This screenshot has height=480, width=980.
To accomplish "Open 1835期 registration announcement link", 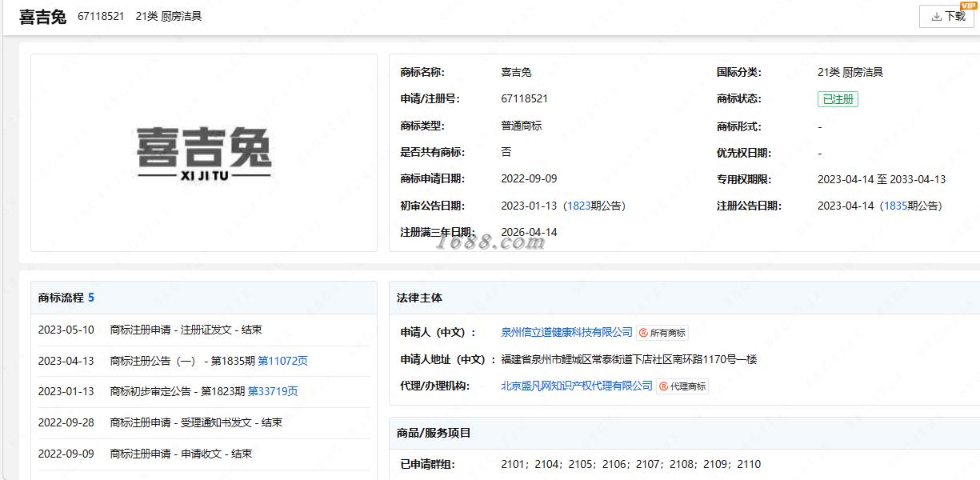I will [x=895, y=206].
